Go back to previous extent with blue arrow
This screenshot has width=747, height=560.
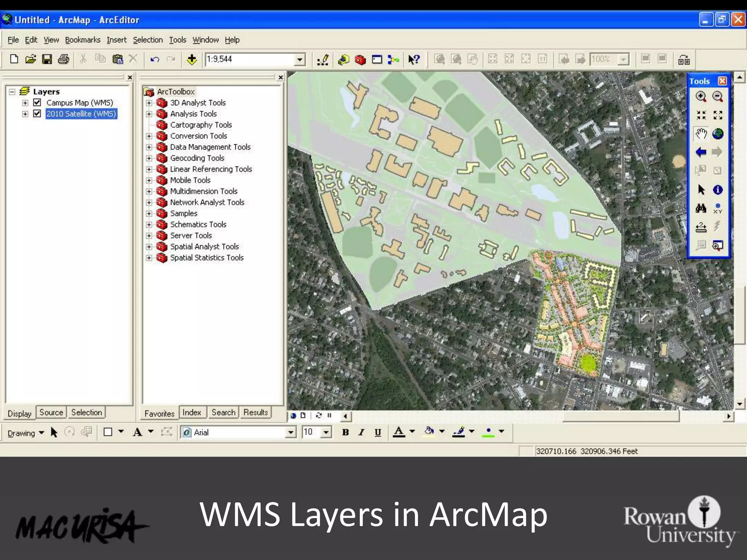click(x=701, y=152)
